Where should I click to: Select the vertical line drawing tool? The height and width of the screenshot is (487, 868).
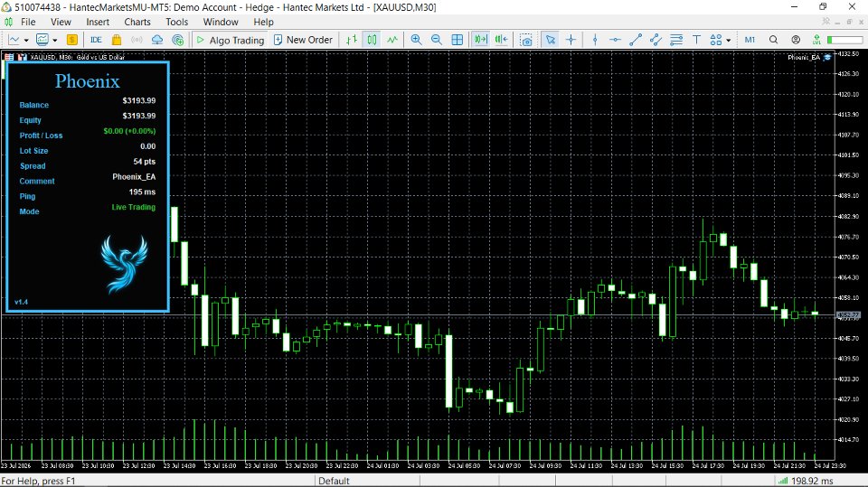[x=595, y=40]
